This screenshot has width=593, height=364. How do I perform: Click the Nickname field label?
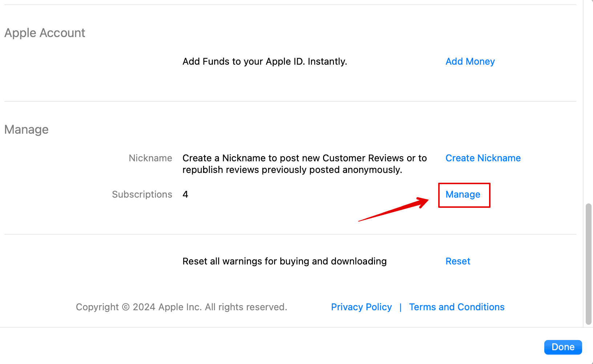coord(150,158)
